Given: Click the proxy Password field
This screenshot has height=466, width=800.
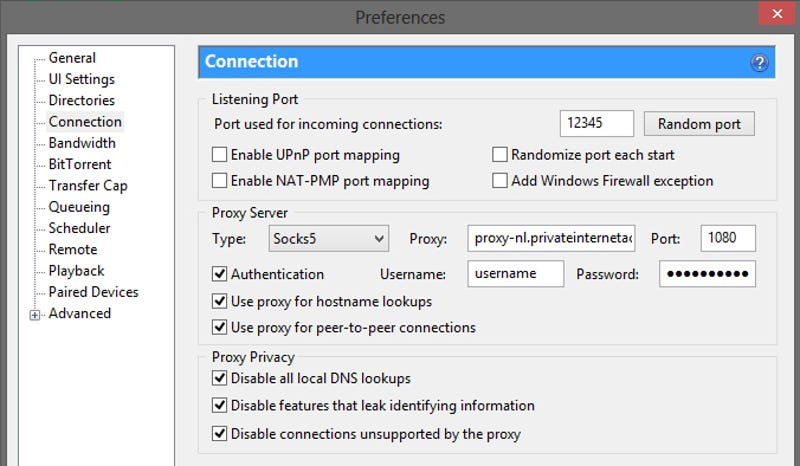Looking at the screenshot, I should pos(707,274).
